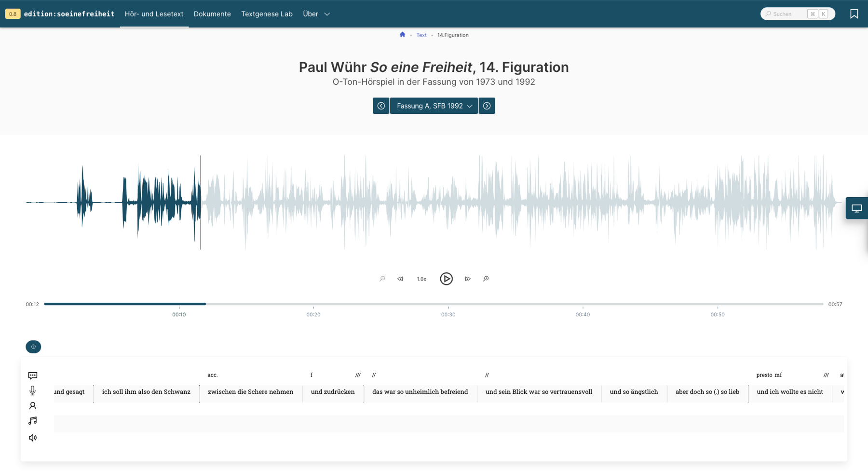Open the monitor side panel button

[x=857, y=208]
